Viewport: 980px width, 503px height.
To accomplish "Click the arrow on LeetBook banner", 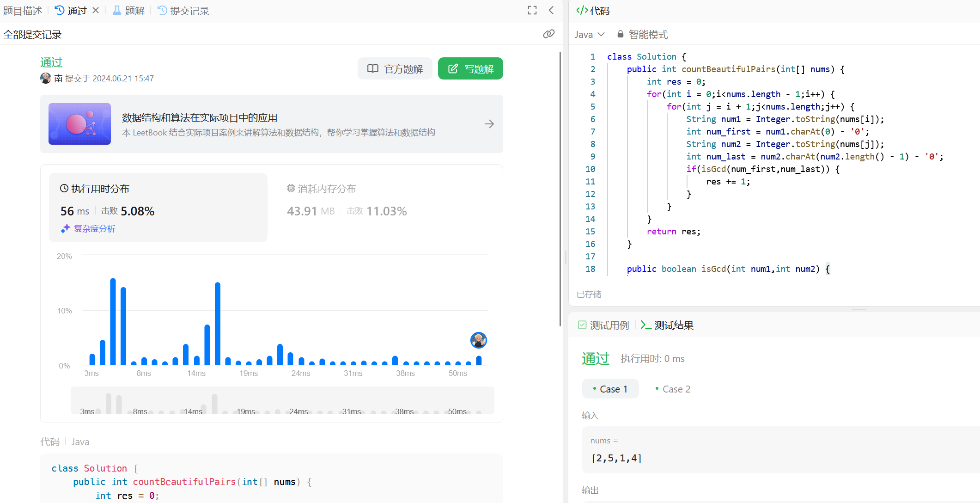I will 489,124.
